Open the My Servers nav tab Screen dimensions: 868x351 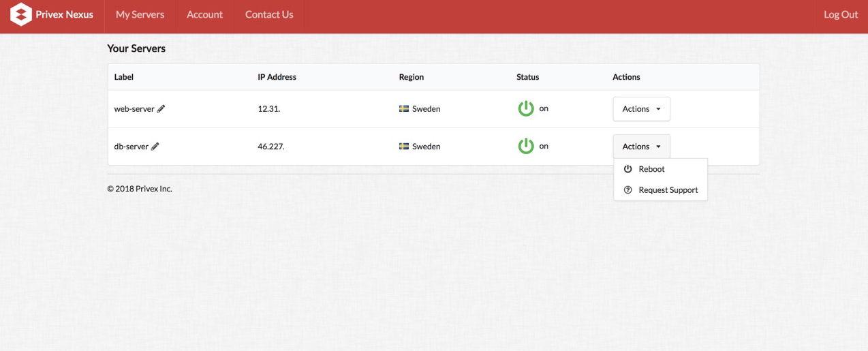click(140, 14)
